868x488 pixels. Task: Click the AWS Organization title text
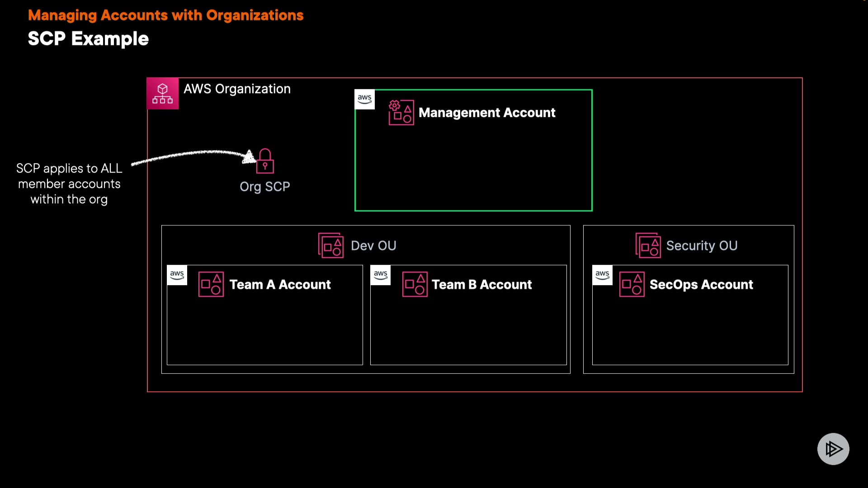coord(237,89)
